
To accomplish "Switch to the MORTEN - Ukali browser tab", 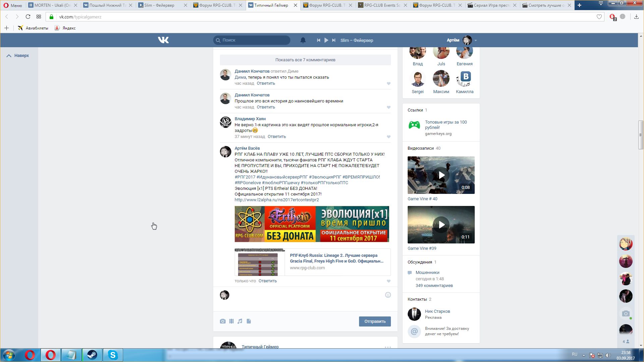I will click(53, 5).
